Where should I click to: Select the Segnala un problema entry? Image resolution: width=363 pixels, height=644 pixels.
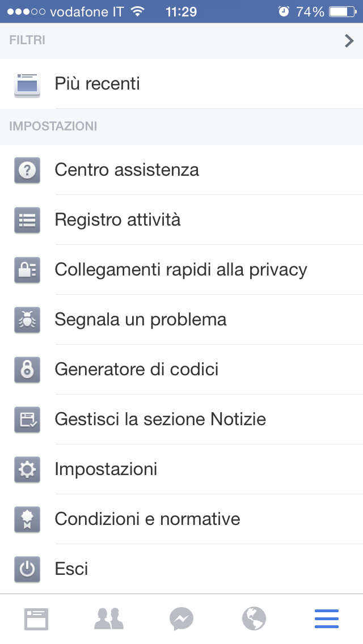[x=141, y=320]
